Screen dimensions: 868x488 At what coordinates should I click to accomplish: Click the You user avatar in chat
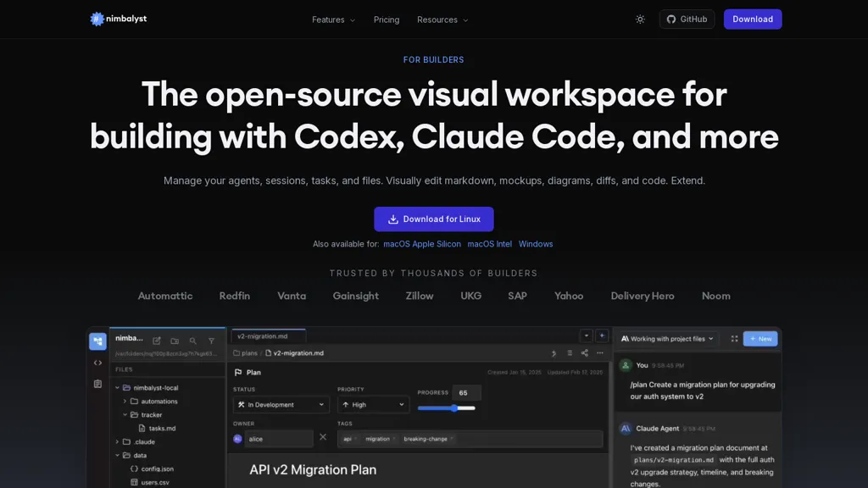click(x=626, y=365)
